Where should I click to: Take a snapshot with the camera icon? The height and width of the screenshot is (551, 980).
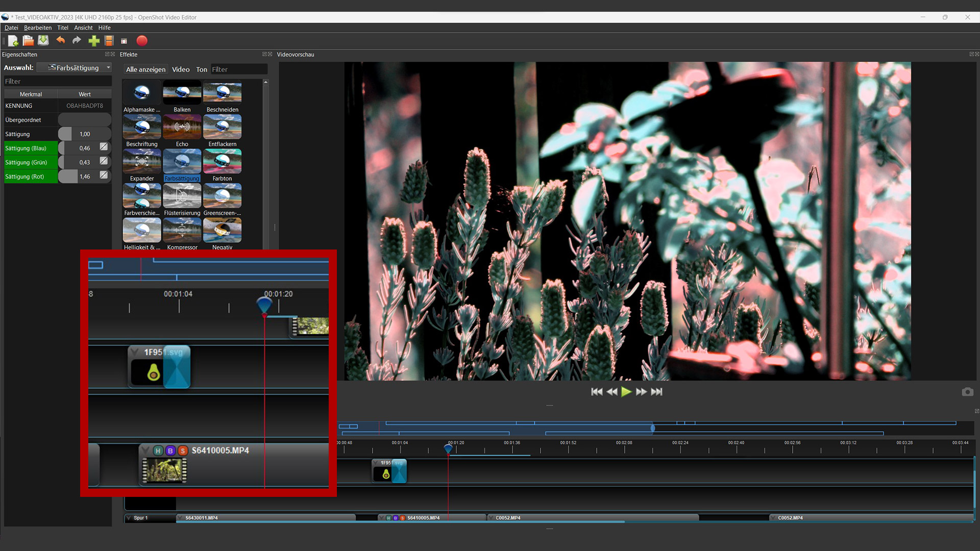pyautogui.click(x=967, y=392)
